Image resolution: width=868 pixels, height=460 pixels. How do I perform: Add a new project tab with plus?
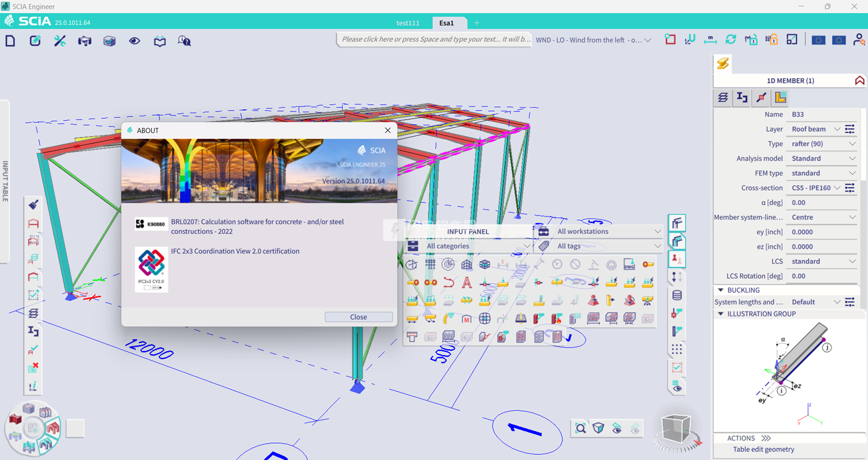tap(476, 23)
